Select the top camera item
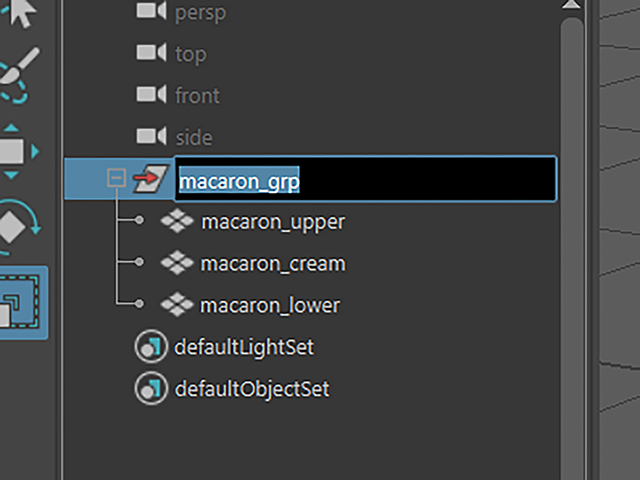Screen dimensions: 640x480 (191, 54)
